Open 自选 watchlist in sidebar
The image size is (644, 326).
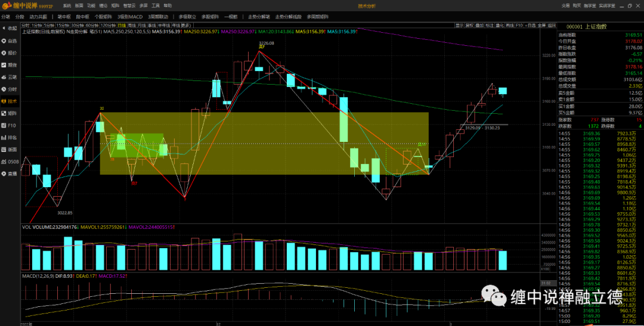pyautogui.click(x=10, y=41)
